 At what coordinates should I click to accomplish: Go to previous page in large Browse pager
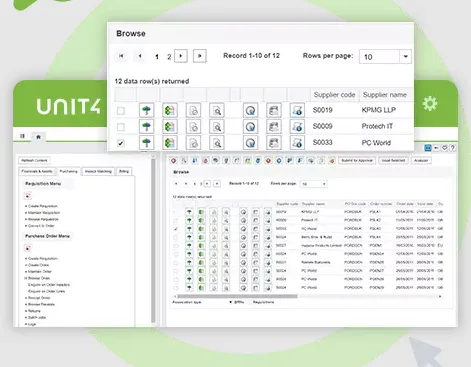point(140,56)
